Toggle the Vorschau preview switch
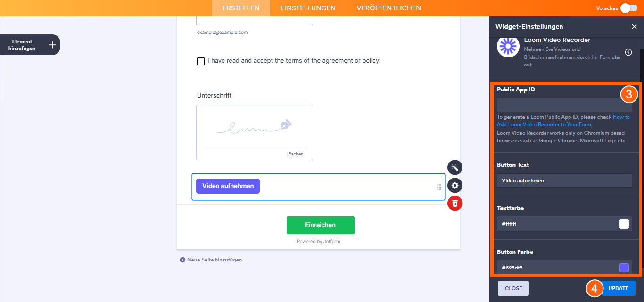This screenshot has height=302, width=644. (628, 8)
